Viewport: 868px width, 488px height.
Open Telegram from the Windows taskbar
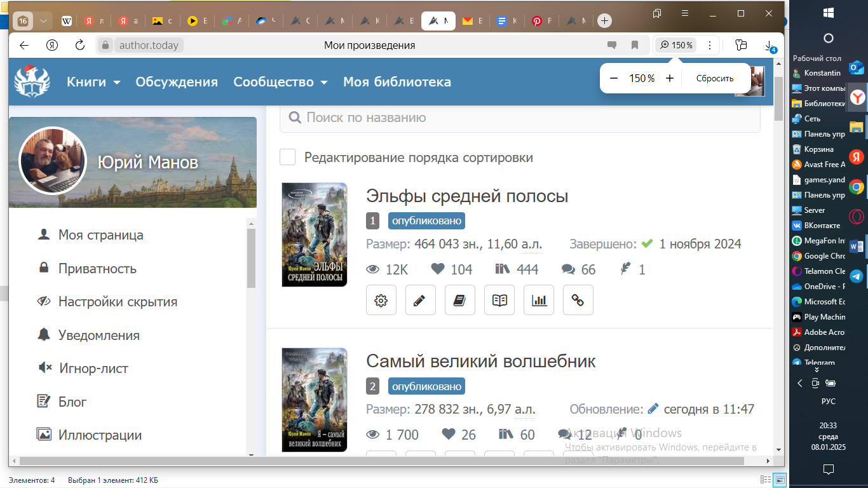point(857,276)
